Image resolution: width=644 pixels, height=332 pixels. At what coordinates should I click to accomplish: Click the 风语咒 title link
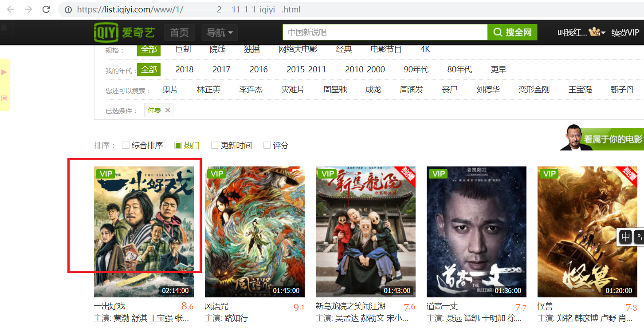click(x=216, y=306)
